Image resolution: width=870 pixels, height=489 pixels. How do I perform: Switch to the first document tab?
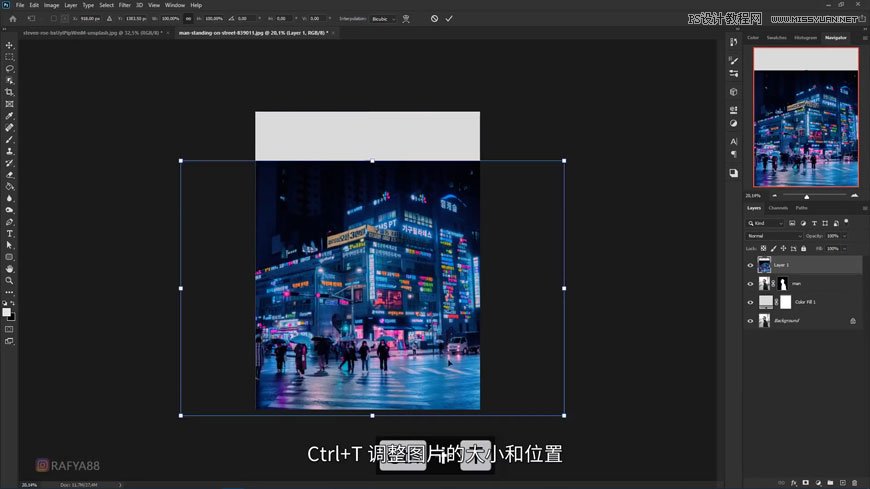tap(93, 33)
